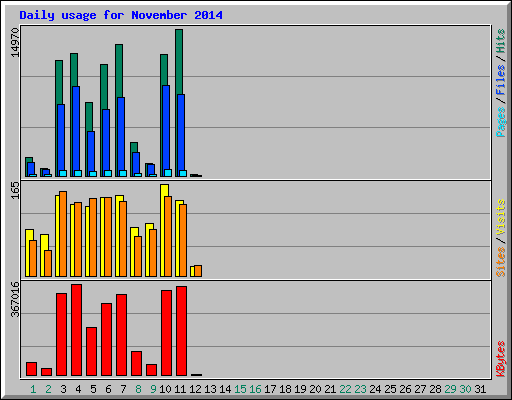Click the 367016 axis value label
The image size is (512, 400).
15,299
